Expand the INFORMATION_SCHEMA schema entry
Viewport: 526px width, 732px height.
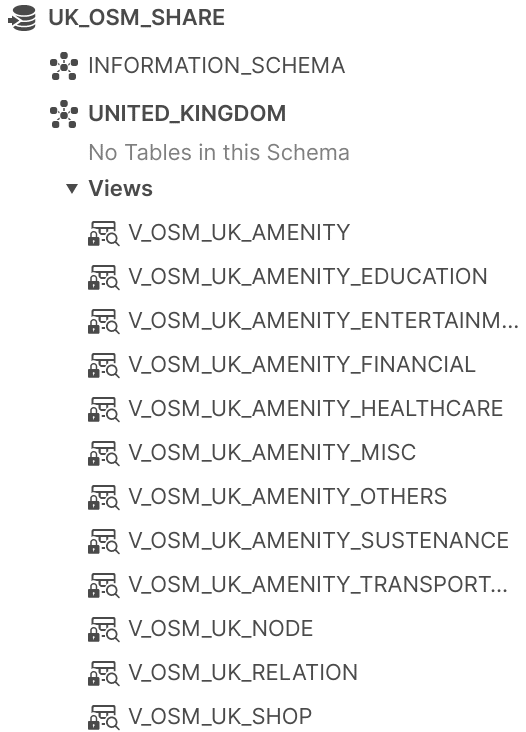(217, 66)
